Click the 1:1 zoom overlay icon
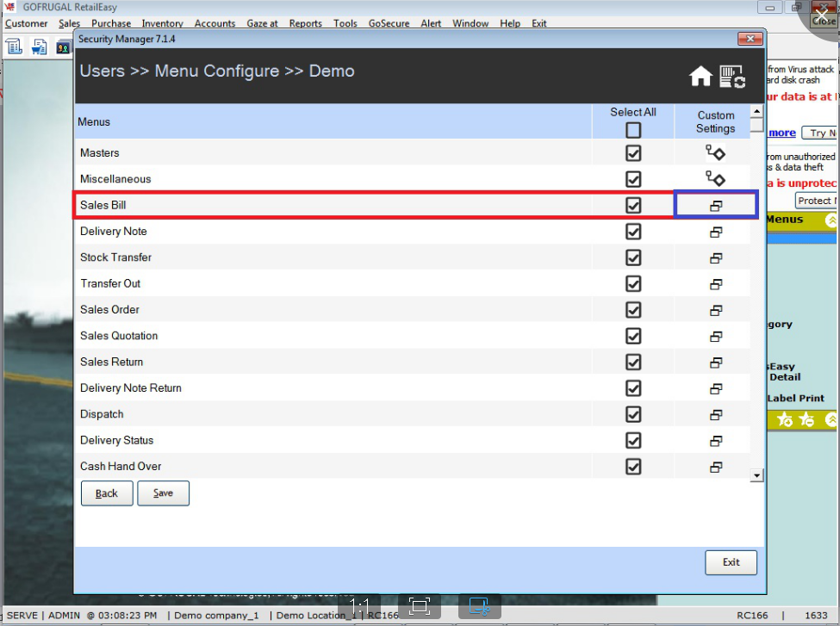The image size is (840, 626). point(359,606)
